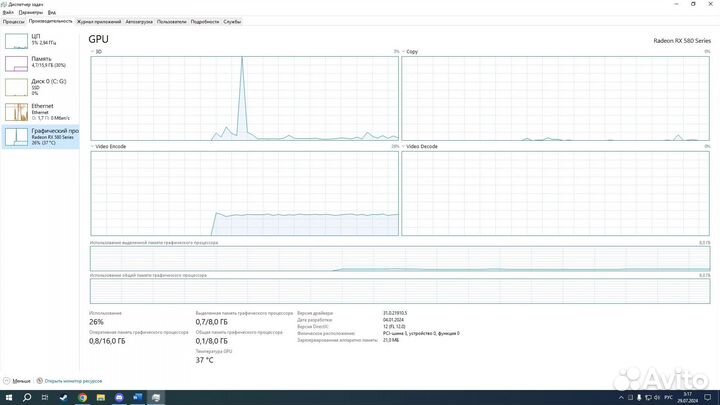Click the Task View taskbar icon
This screenshot has width=720, height=405.
[x=44, y=397]
